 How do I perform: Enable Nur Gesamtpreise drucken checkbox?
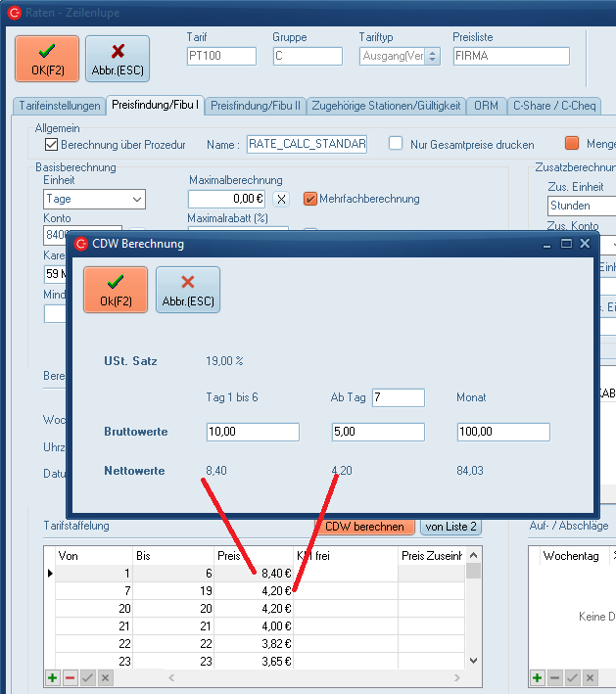396,144
